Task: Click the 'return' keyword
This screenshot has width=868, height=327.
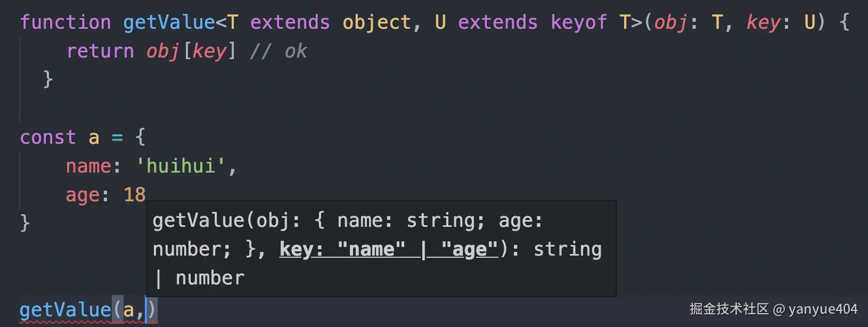Action: [100, 51]
